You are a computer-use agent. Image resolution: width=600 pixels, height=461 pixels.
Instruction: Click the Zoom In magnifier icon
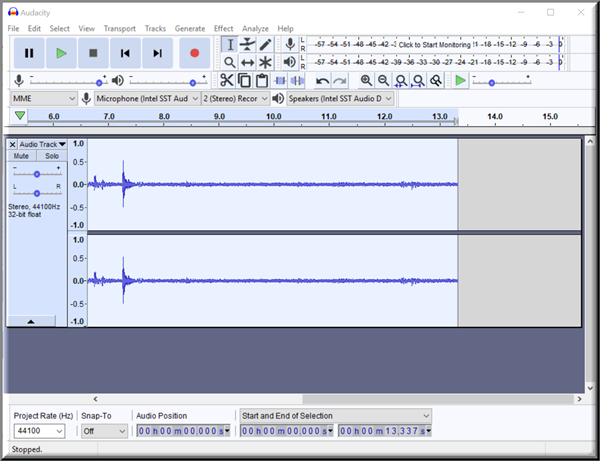pyautogui.click(x=366, y=80)
